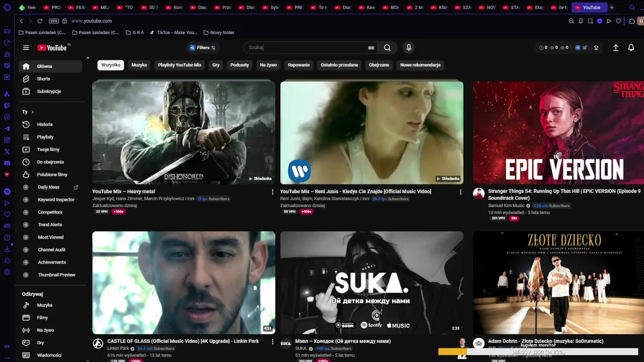Open the Dishonored Heavy metal mix thumbnail
This screenshot has width=644, height=362.
[184, 132]
